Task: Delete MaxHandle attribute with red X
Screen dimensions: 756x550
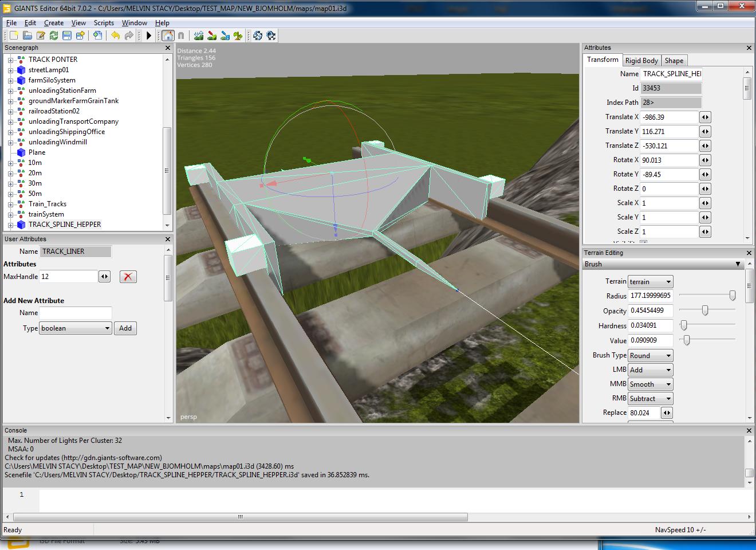Action: 128,277
